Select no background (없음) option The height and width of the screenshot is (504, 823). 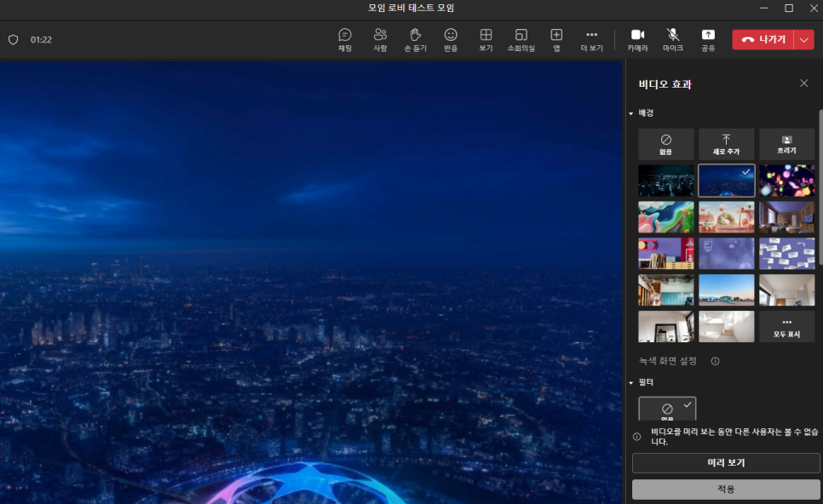665,144
